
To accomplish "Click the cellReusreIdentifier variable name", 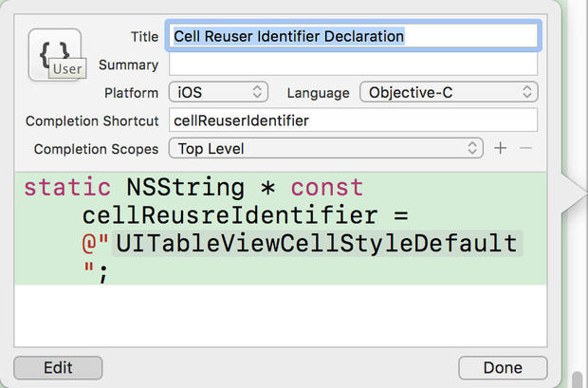I will [x=219, y=214].
